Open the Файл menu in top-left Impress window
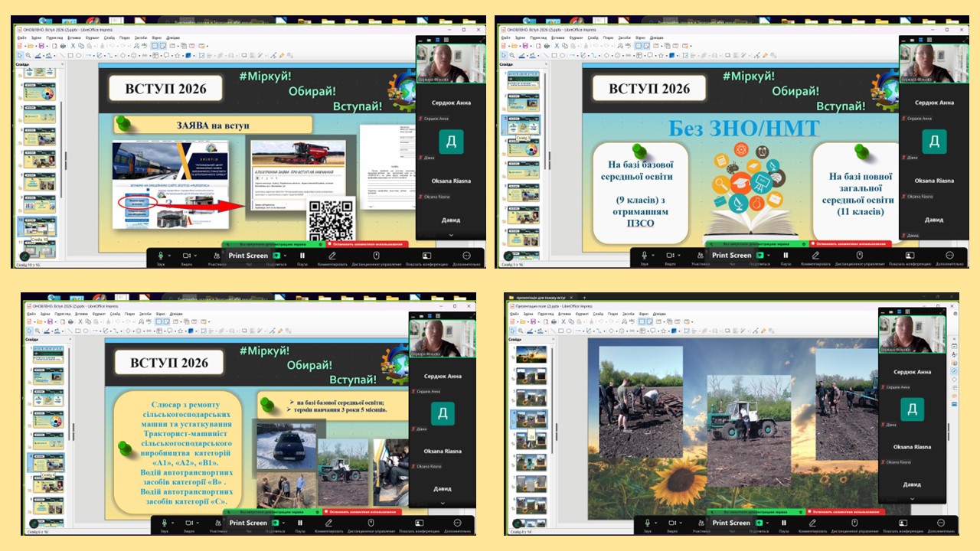This screenshot has width=980, height=551. pos(22,37)
